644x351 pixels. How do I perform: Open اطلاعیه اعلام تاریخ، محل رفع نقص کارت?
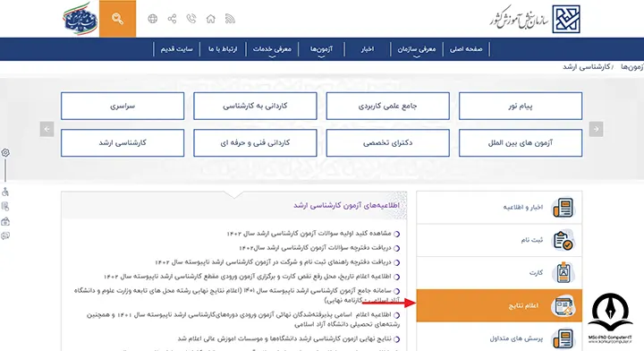[247, 277]
